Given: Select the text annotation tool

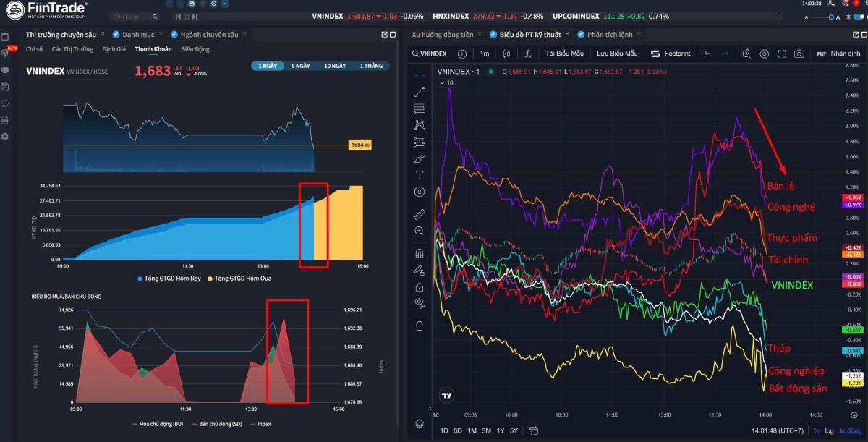Looking at the screenshot, I should (x=420, y=175).
